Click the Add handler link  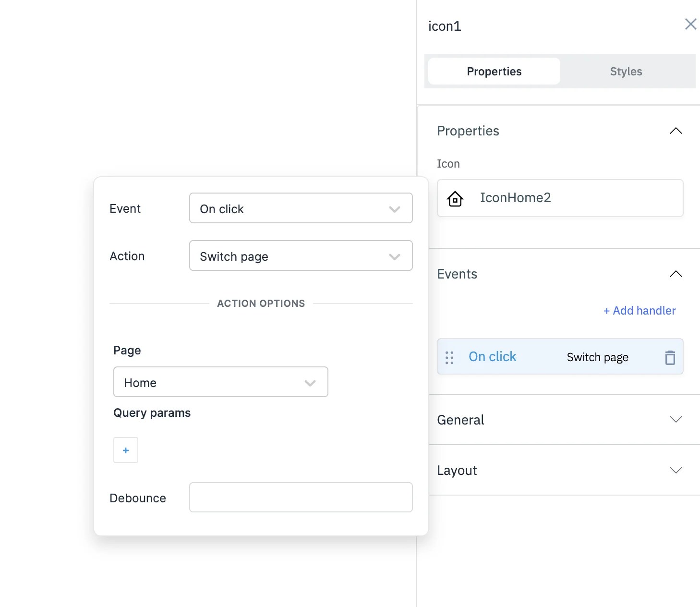(x=639, y=311)
